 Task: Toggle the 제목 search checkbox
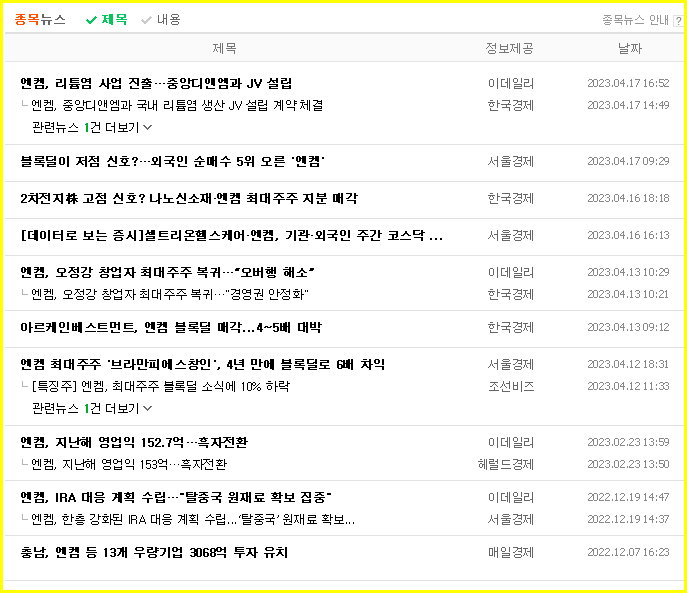pos(106,20)
